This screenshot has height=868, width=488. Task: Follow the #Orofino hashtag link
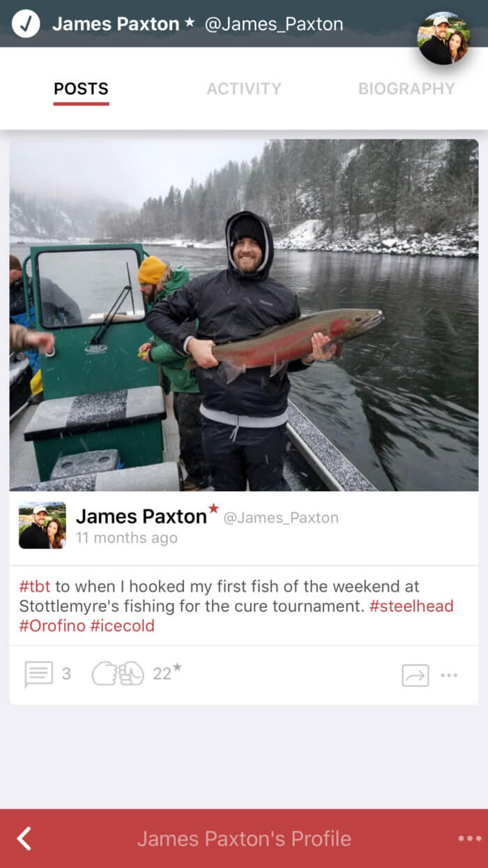pos(52,625)
